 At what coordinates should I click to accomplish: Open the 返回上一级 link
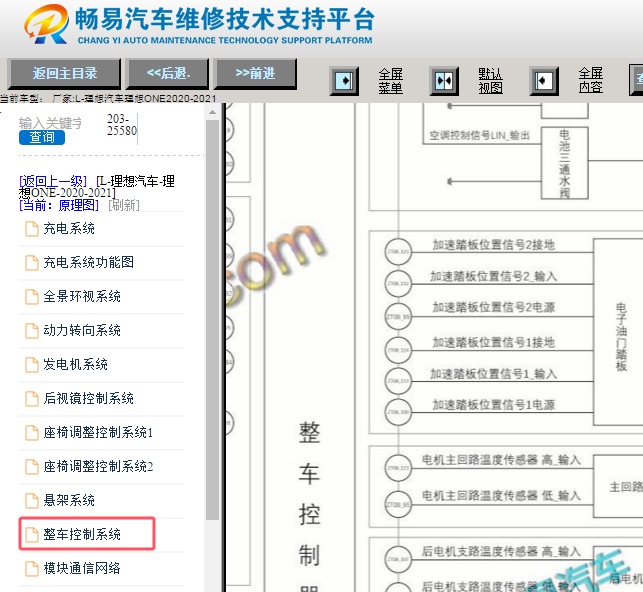coord(53,181)
